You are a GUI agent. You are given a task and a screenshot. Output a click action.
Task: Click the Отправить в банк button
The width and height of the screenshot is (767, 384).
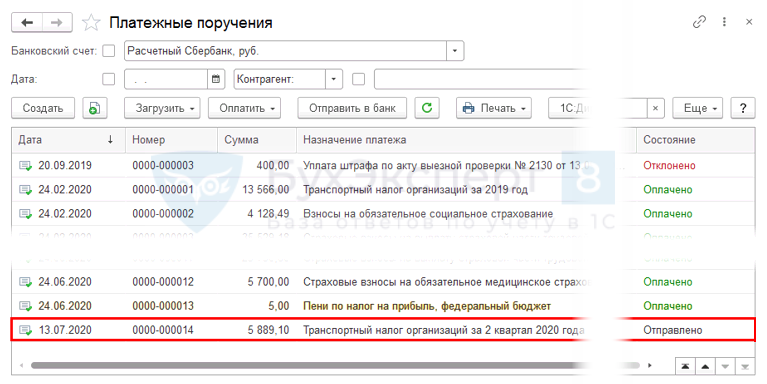352,108
